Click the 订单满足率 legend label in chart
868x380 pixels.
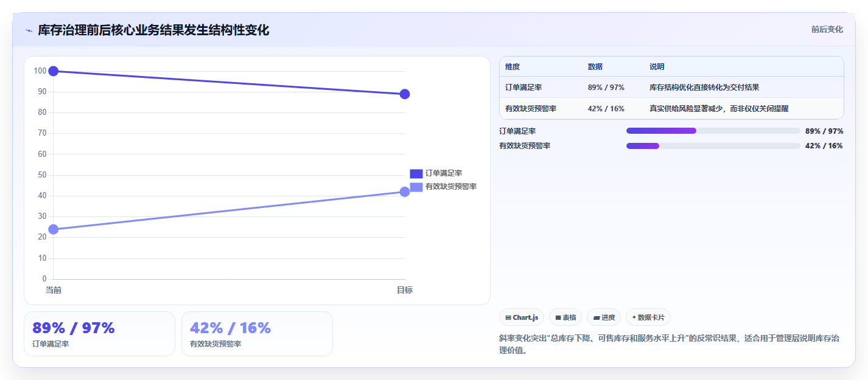pyautogui.click(x=444, y=174)
